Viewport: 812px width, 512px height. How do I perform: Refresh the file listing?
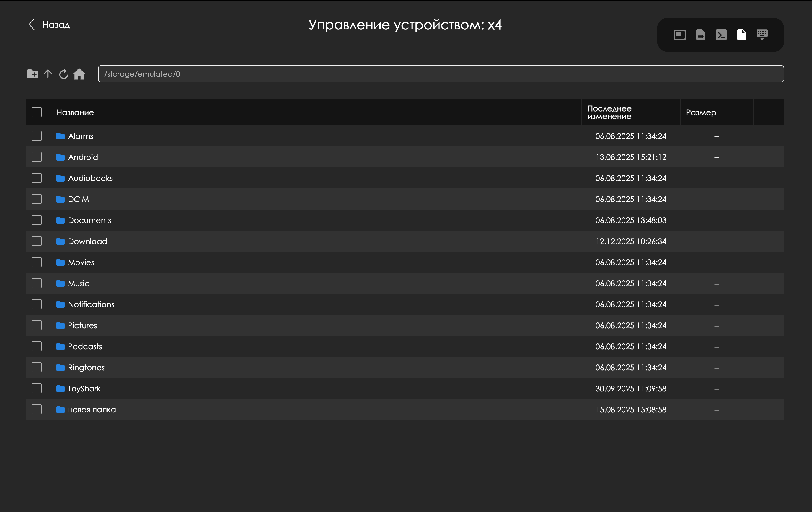[x=63, y=74]
